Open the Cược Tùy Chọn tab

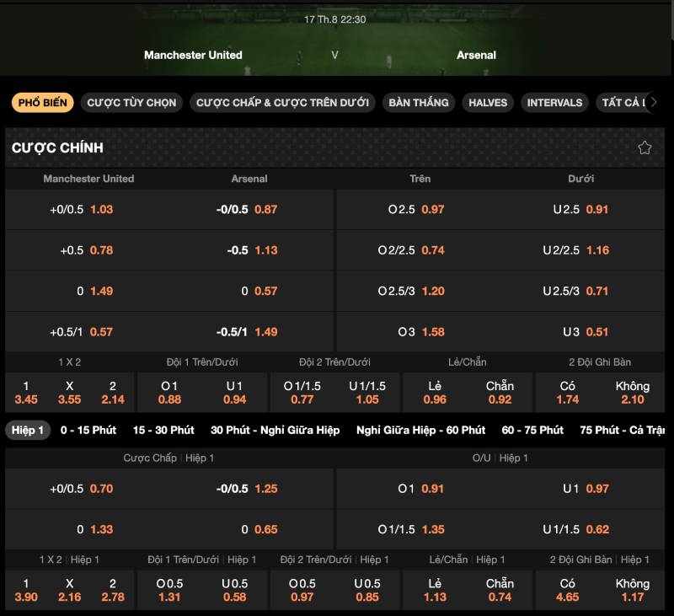click(x=131, y=103)
